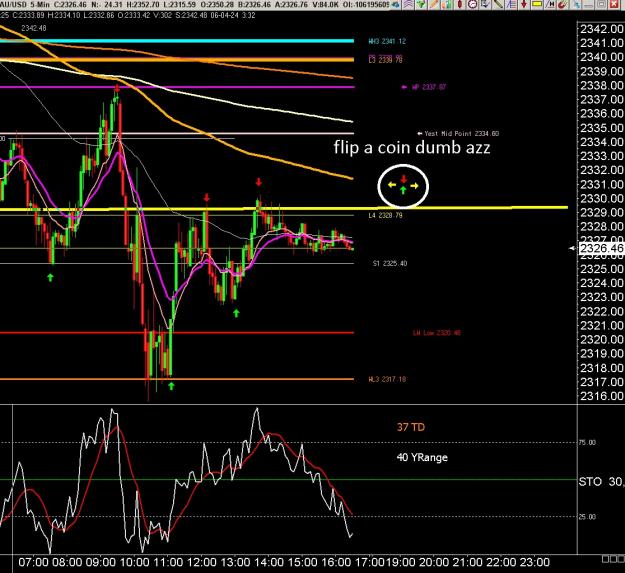Select the orange pencil drawing tool
The height and width of the screenshot is (573, 625).
[x=434, y=4]
